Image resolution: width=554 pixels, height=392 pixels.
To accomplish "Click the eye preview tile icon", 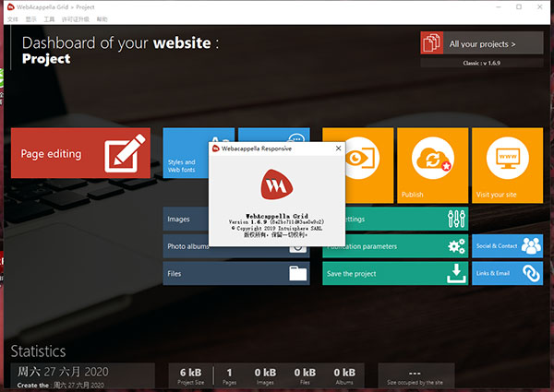I will coord(362,158).
